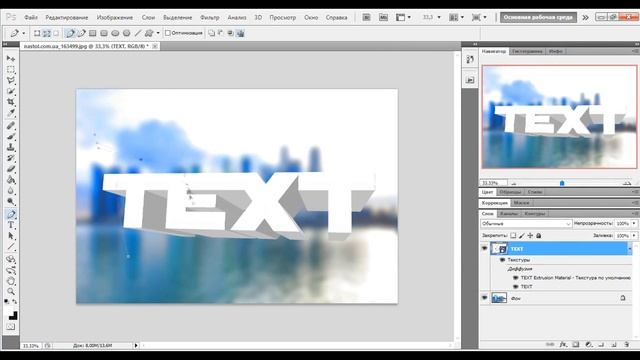The height and width of the screenshot is (360, 640).
Task: Click Create new layer icon
Action: 614,344
